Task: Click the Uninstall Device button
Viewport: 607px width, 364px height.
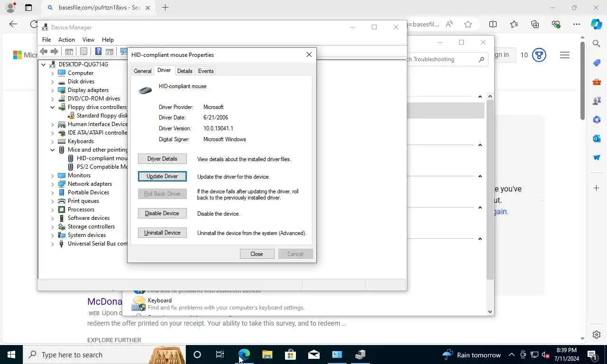Action: [162, 233]
